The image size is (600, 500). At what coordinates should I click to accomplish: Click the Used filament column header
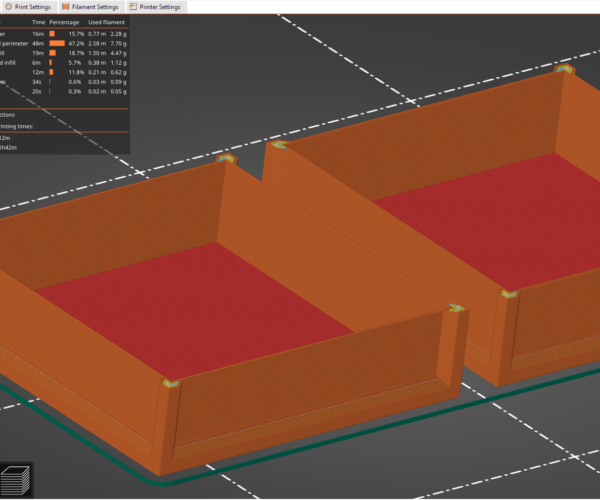click(x=106, y=23)
